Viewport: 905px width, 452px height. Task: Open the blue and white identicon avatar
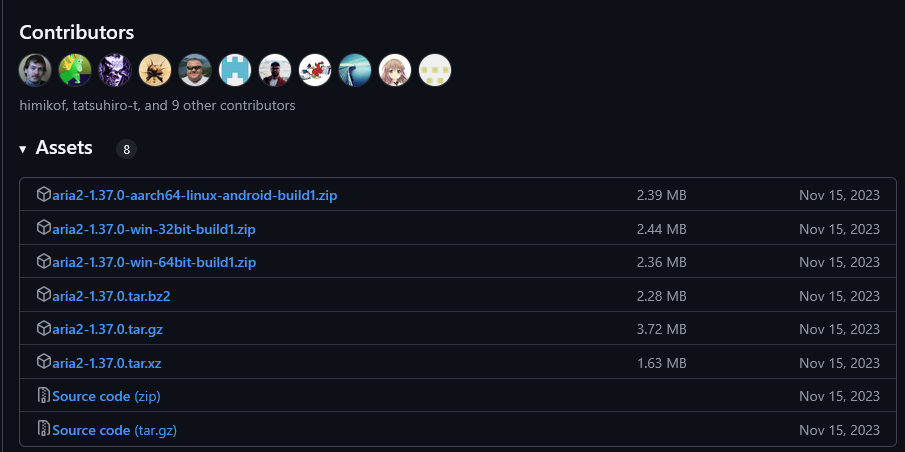tap(235, 70)
